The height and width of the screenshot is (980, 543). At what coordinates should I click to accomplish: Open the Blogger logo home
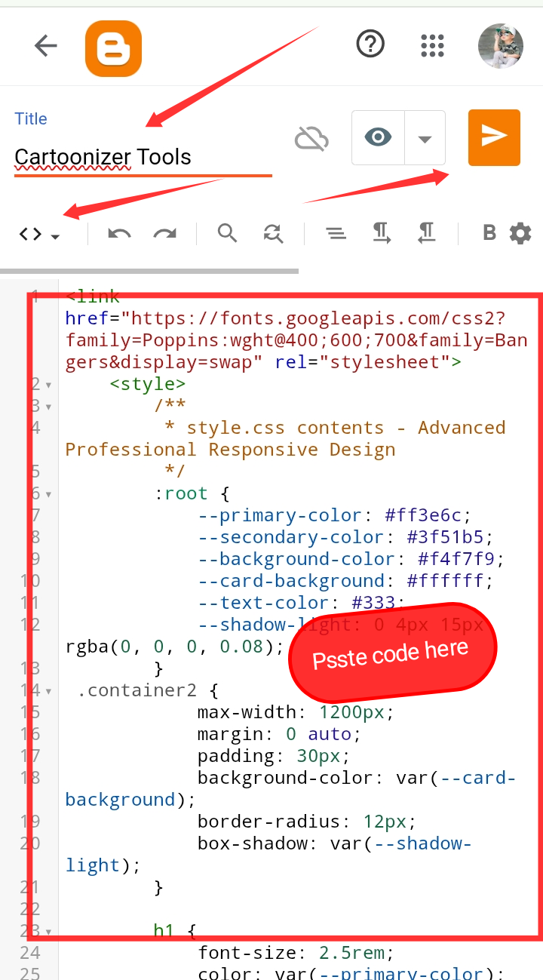click(113, 48)
